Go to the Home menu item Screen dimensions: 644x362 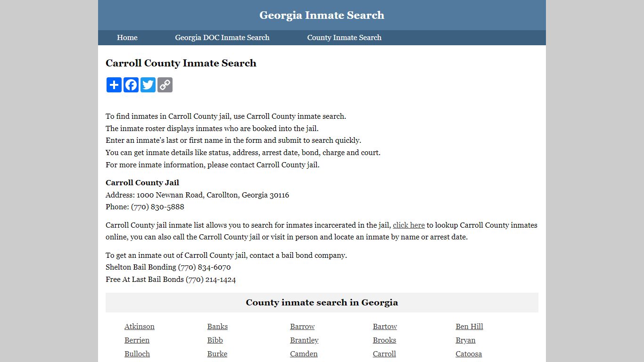tap(127, 38)
